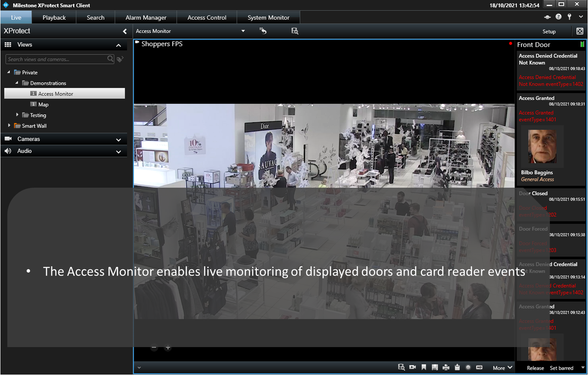Collapse the Private folder tree arrow

(9, 72)
